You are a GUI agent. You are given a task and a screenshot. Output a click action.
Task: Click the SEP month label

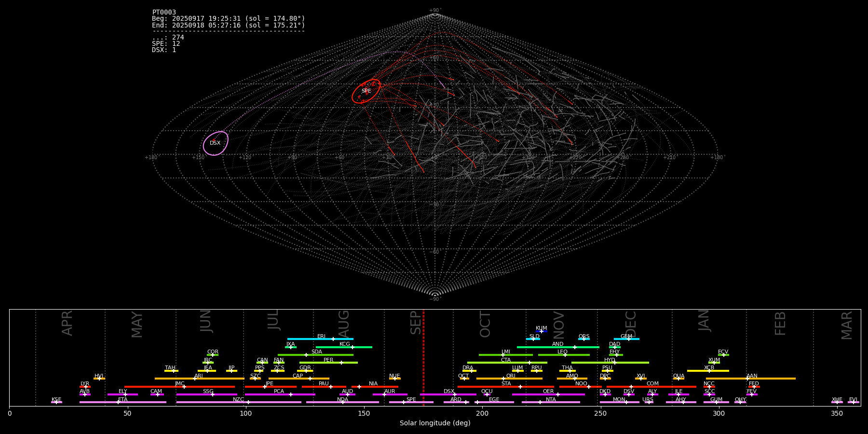(x=416, y=323)
